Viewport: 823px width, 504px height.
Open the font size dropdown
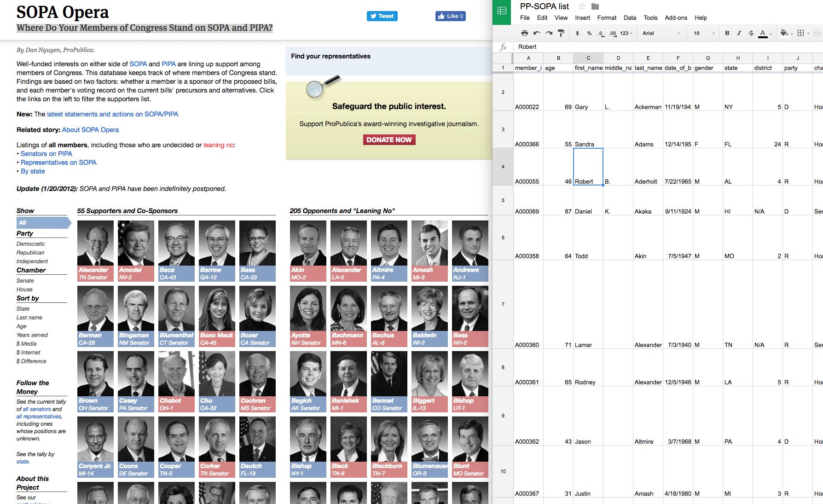[704, 33]
